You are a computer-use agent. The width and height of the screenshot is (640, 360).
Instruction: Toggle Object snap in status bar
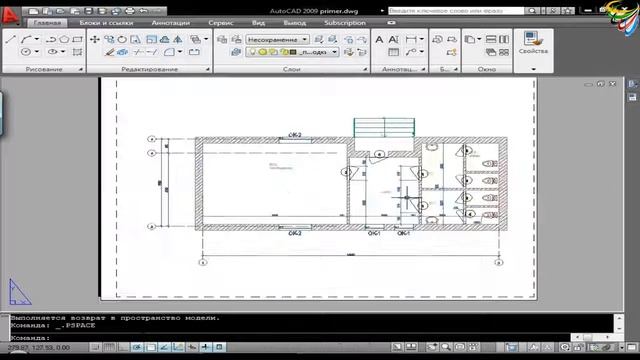click(x=151, y=347)
